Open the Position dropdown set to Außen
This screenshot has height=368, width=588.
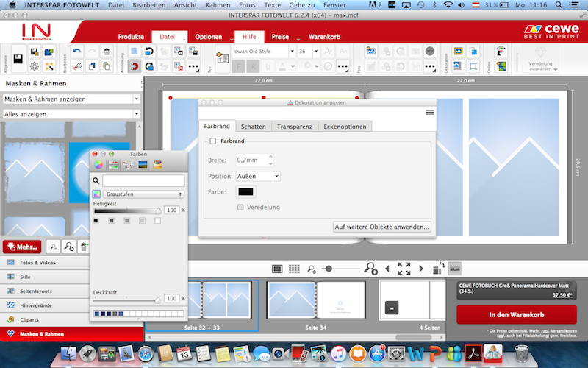258,177
